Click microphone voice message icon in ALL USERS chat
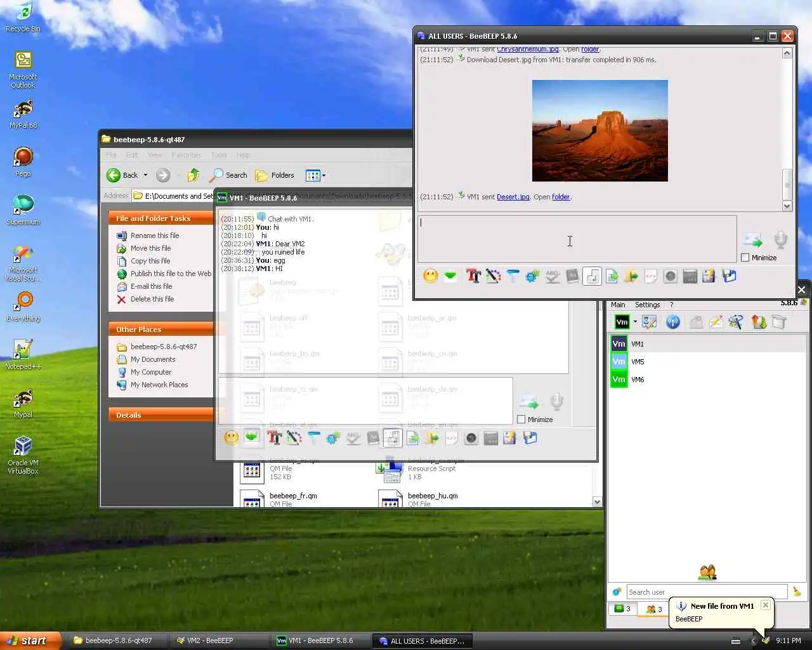 [x=781, y=240]
